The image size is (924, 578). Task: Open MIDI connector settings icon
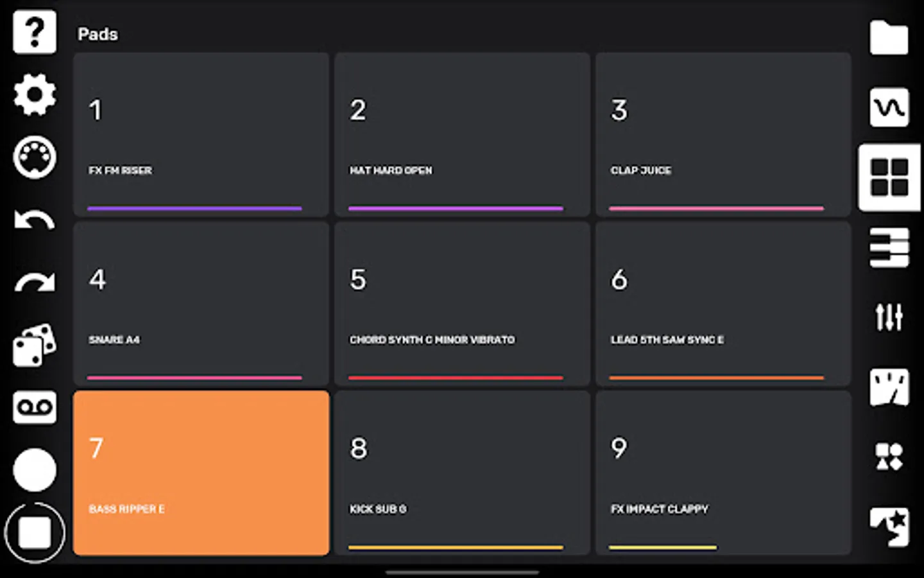click(35, 157)
